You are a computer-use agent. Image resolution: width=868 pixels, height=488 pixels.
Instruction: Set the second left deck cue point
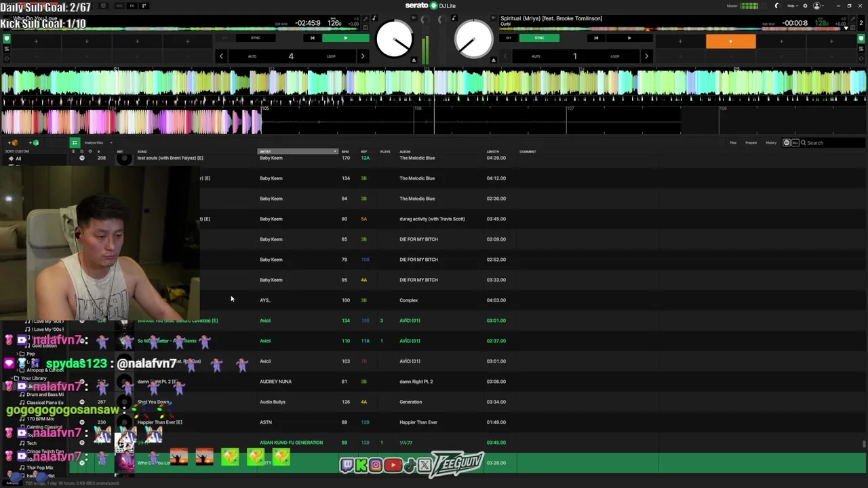pyautogui.click(x=86, y=41)
